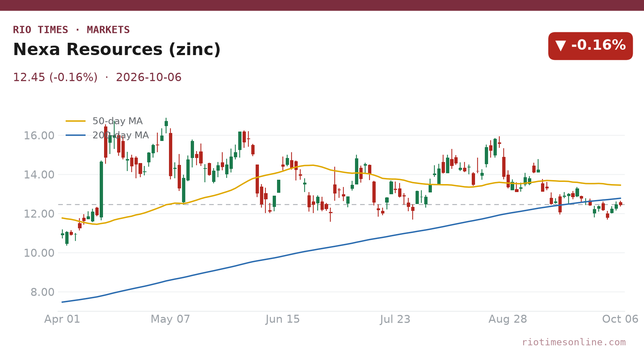Click the RIO TIMES · MARKETS header

[71, 30]
